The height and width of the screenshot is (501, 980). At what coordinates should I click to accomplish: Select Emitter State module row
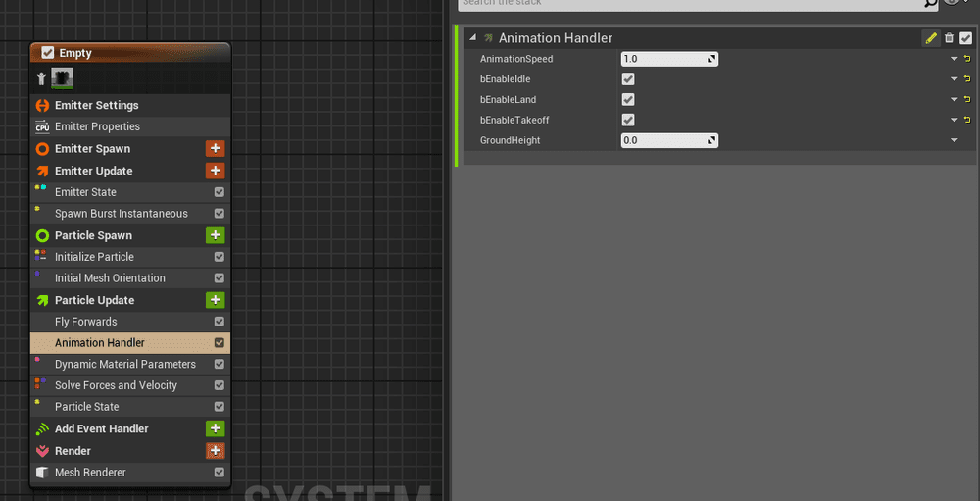tap(130, 192)
